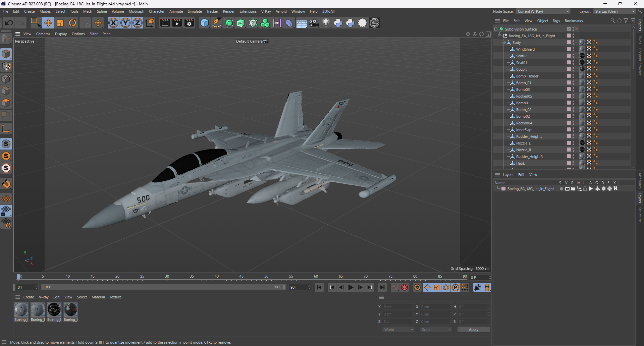Open the Simulate menu
The width and height of the screenshot is (644, 346).
pos(195,11)
